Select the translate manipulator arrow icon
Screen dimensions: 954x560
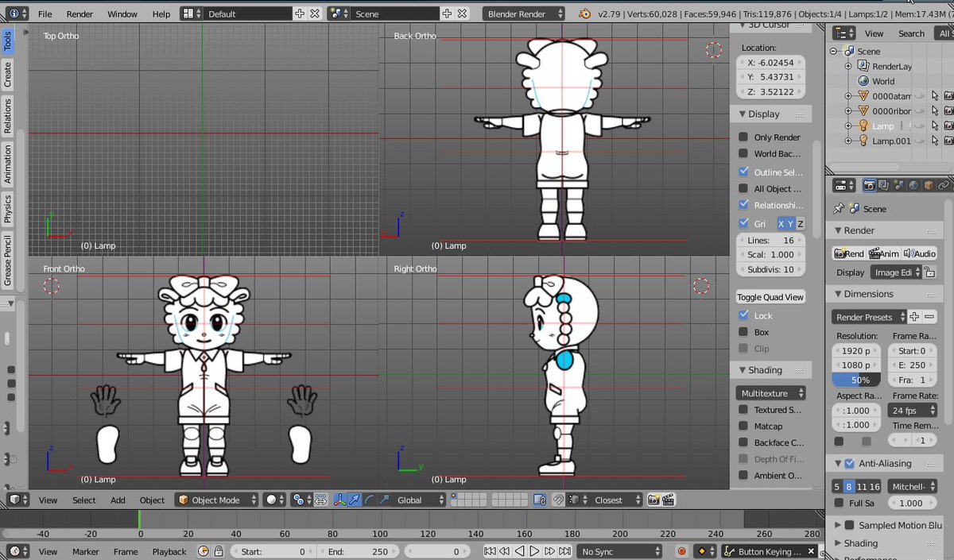(x=355, y=500)
